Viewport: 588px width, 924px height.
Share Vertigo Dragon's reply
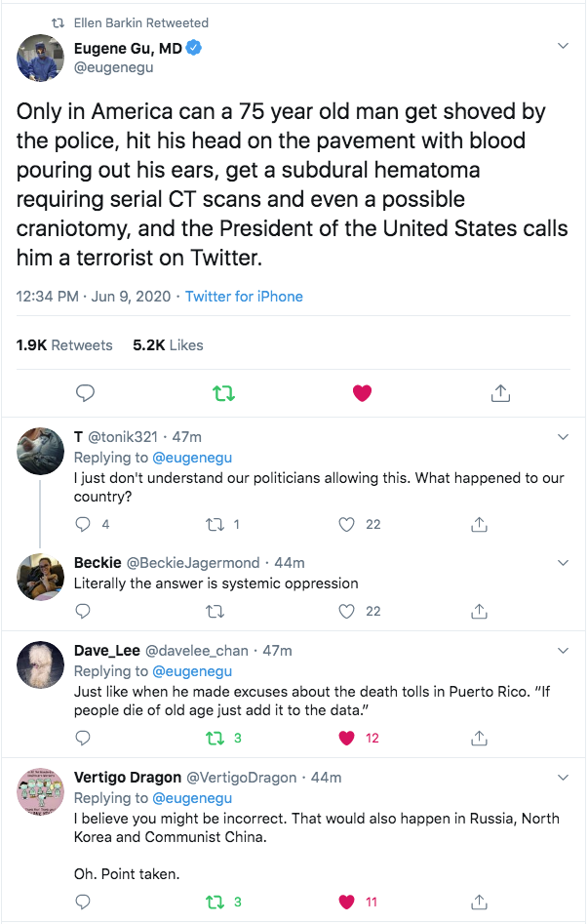479,902
